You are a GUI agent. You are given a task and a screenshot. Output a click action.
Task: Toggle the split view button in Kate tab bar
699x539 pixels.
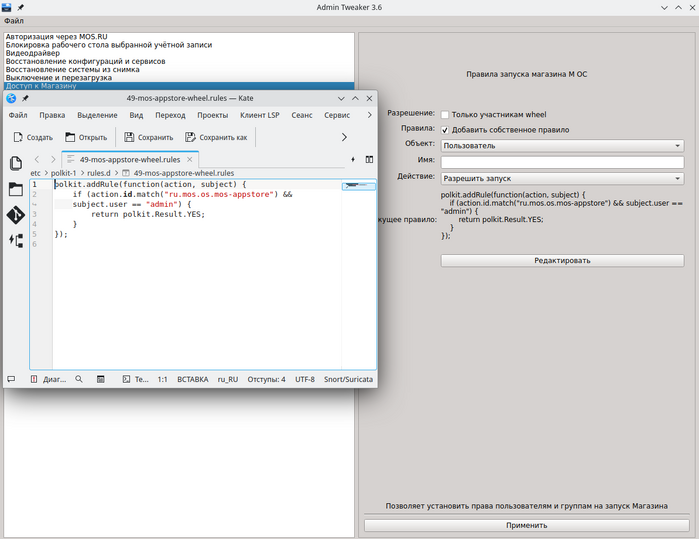click(369, 159)
